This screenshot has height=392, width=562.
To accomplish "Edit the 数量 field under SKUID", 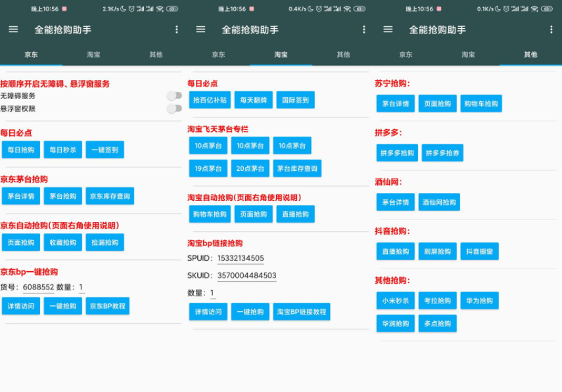I will [212, 294].
